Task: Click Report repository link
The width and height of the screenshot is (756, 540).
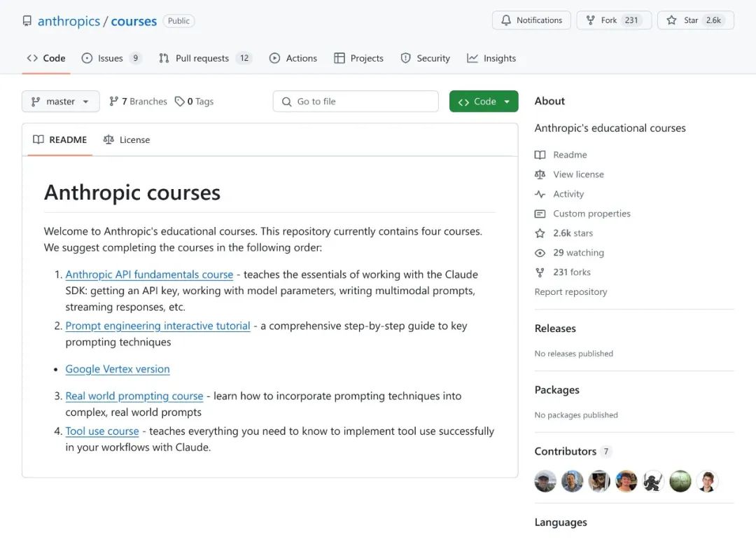Action: (x=571, y=292)
